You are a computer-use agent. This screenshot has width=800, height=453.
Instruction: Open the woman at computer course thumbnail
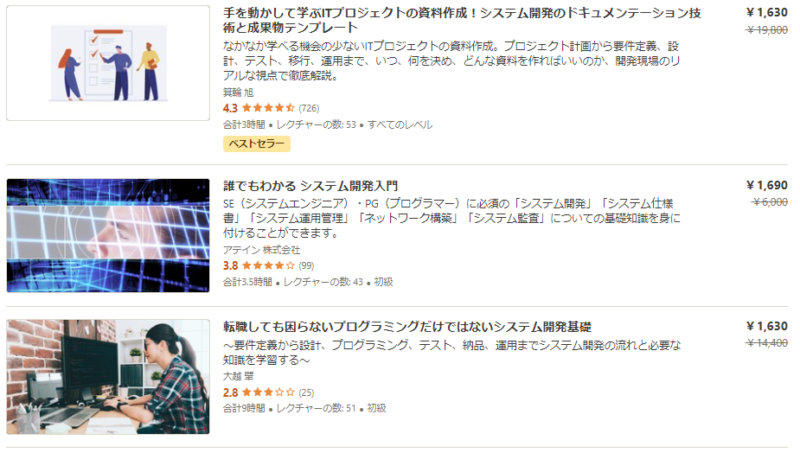[x=108, y=376]
